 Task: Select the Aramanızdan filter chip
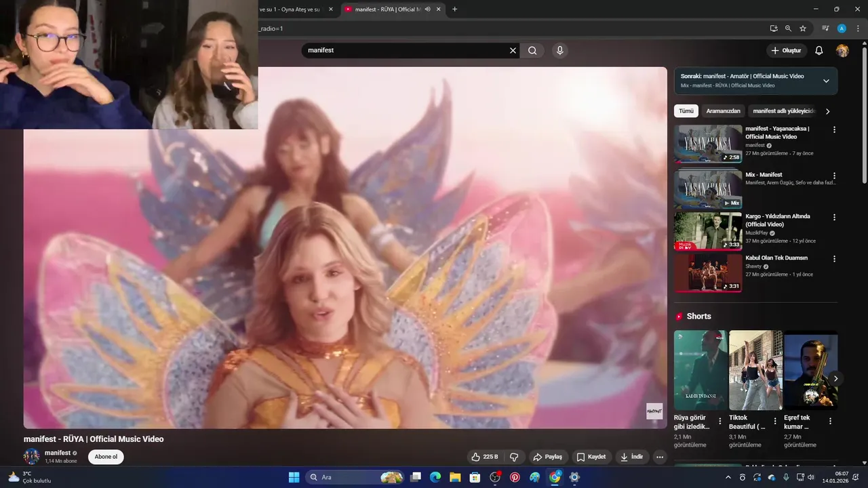click(x=724, y=110)
